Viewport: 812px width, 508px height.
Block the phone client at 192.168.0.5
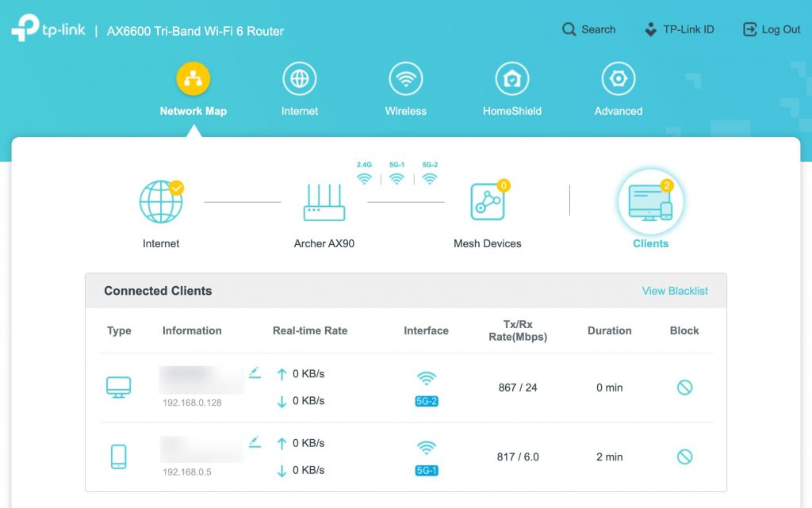(x=684, y=456)
